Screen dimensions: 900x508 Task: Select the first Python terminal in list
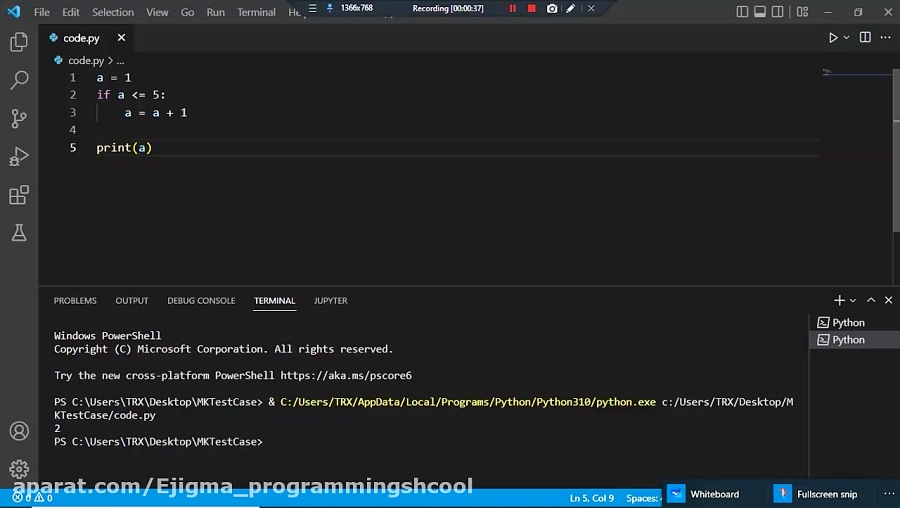tap(848, 322)
